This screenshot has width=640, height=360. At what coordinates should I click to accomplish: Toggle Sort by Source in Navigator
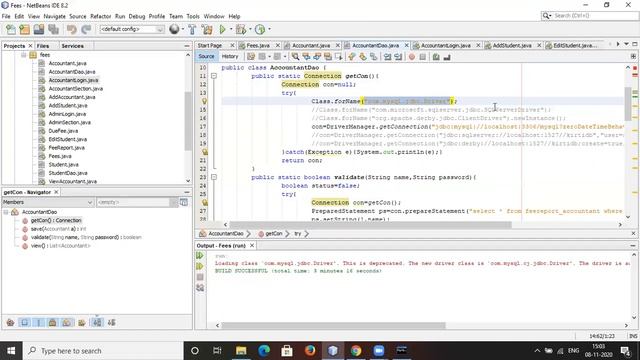click(x=111, y=322)
